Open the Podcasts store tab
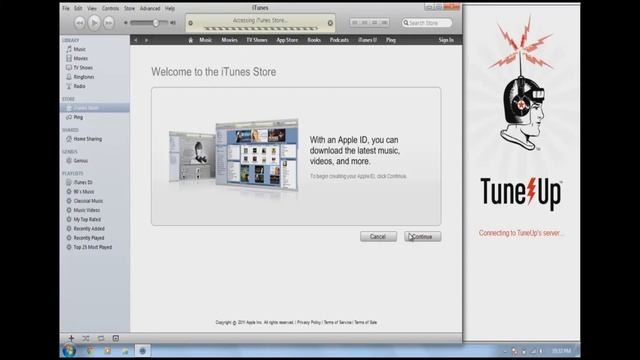 point(339,40)
